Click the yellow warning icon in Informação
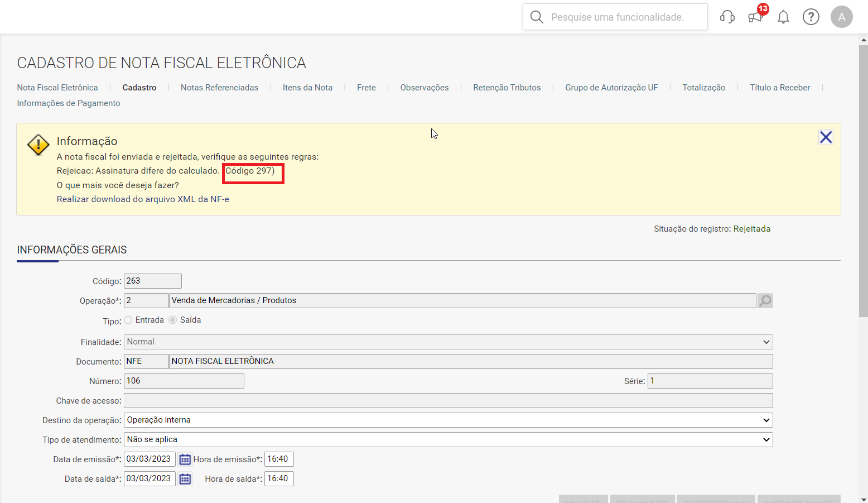The height and width of the screenshot is (503, 868). (38, 145)
